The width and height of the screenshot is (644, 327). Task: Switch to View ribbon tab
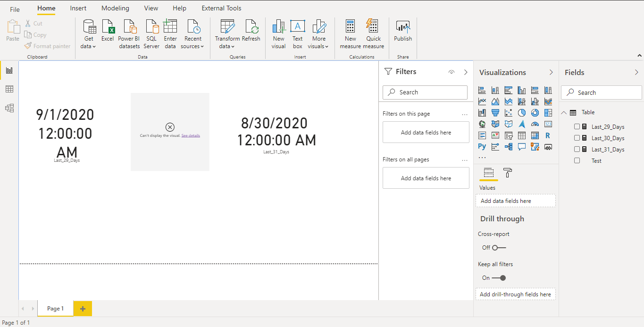pyautogui.click(x=151, y=8)
